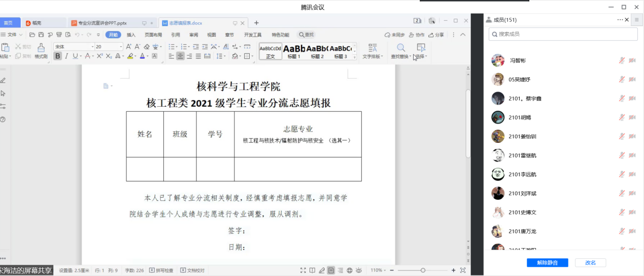Image resolution: width=644 pixels, height=276 pixels.
Task: Open Find and Replace (查找替换)
Action: tap(401, 51)
